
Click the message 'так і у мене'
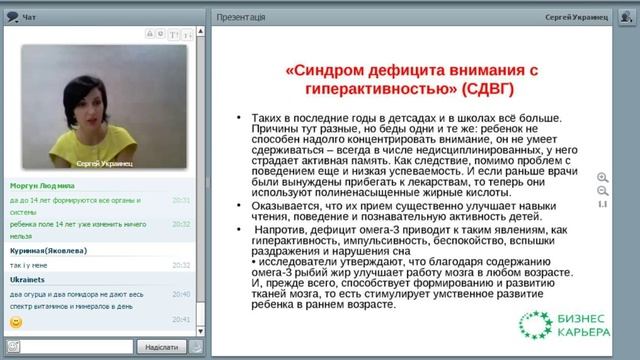point(29,265)
